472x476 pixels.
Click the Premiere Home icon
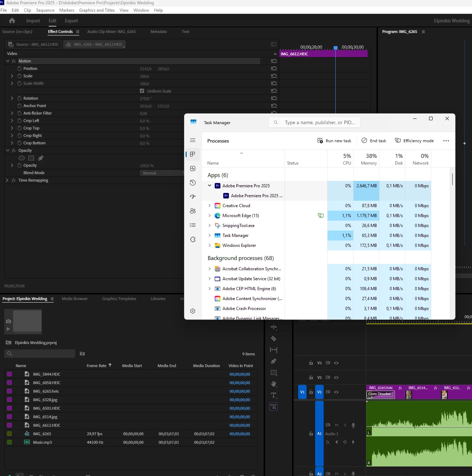12,21
